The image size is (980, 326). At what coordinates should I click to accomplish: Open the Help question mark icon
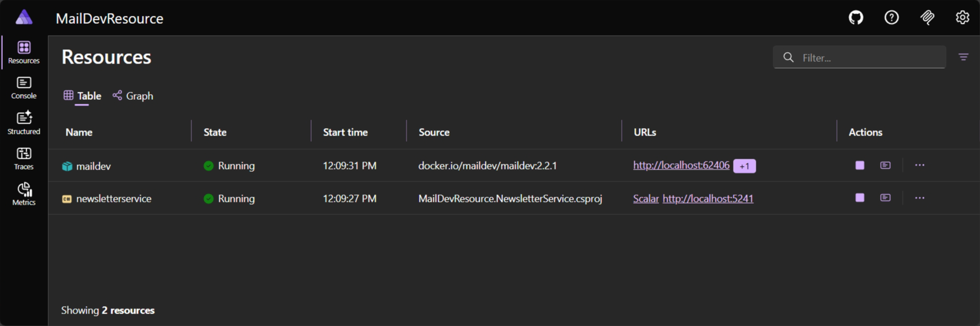891,18
